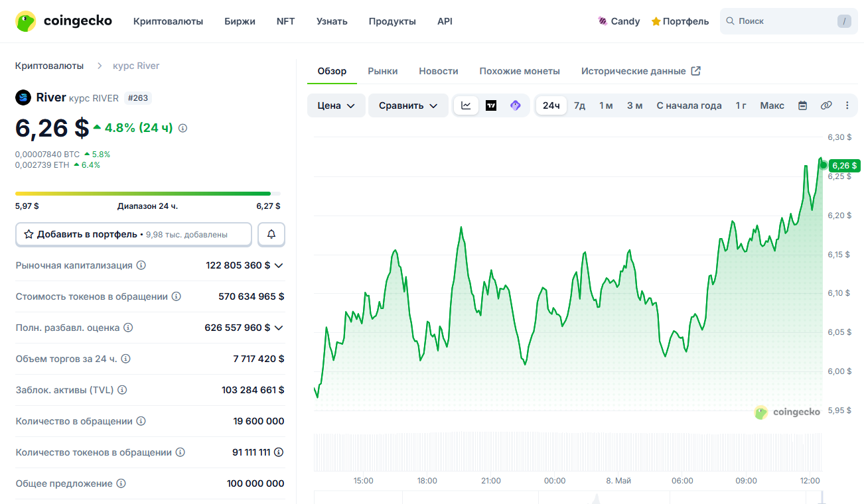Click info icon for Объем торгов за 24 ч.
This screenshot has height=504, width=864.
[x=125, y=359]
